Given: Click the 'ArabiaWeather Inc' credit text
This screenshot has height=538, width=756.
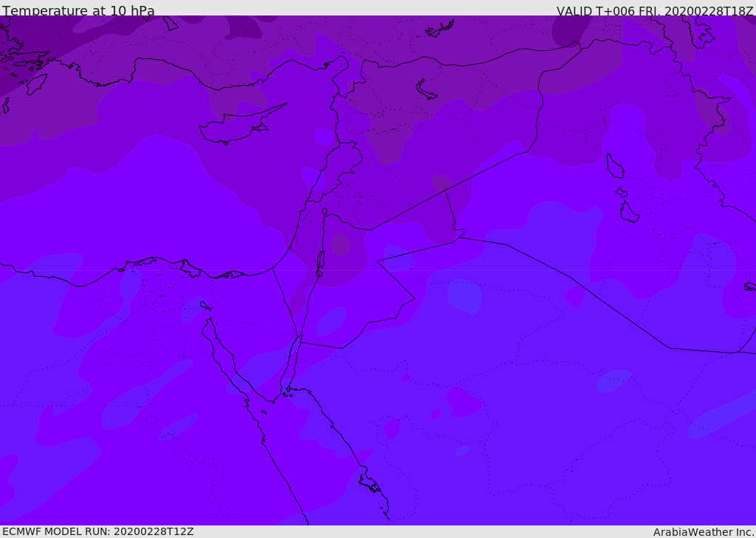Looking at the screenshot, I should point(703,532).
